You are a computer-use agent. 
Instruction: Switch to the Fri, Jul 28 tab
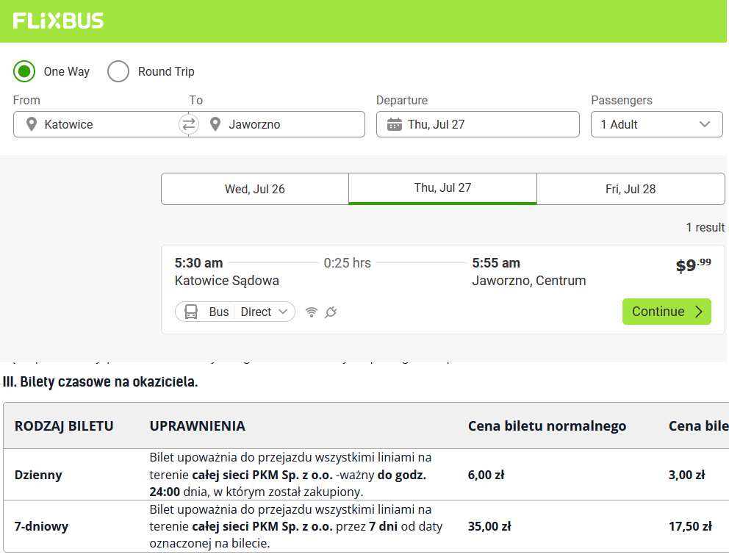coord(631,189)
